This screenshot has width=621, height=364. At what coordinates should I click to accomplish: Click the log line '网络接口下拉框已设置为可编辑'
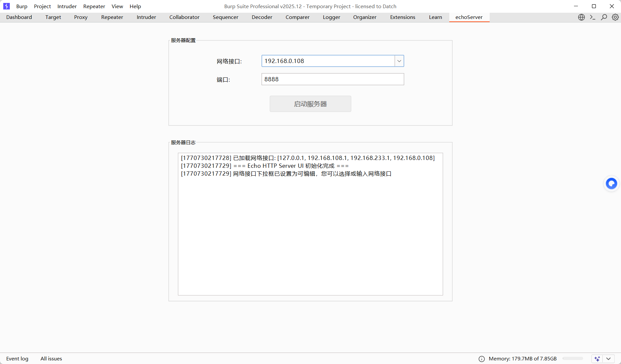point(286,174)
